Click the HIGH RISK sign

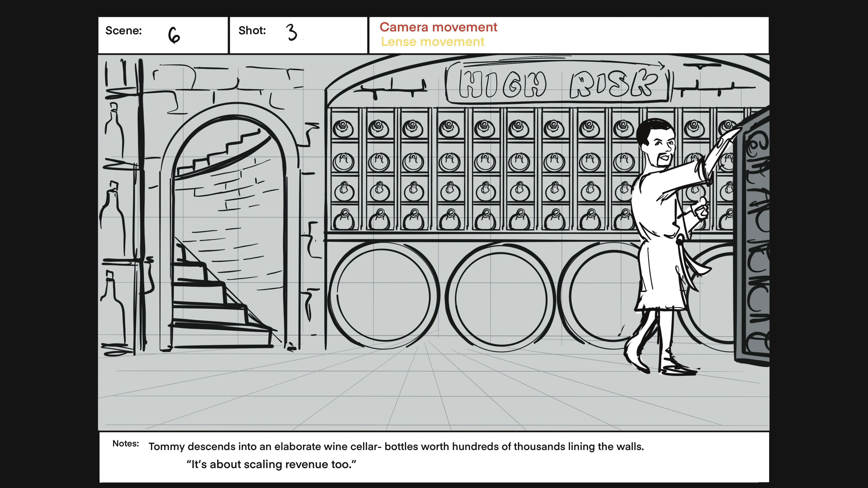[558, 84]
